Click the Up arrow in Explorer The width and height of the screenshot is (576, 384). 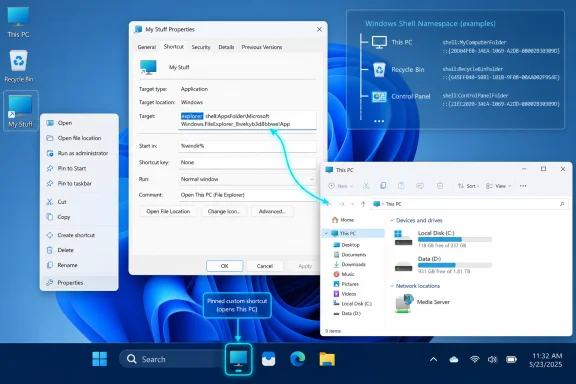point(363,204)
